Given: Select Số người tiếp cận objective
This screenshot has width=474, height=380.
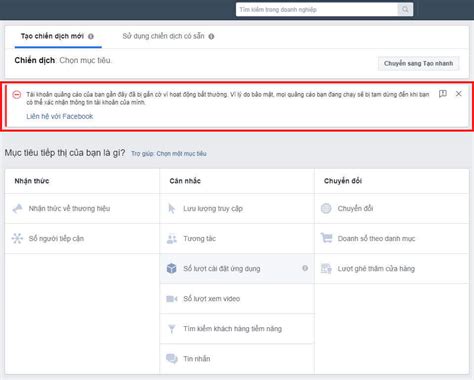Looking at the screenshot, I should pos(82,239).
